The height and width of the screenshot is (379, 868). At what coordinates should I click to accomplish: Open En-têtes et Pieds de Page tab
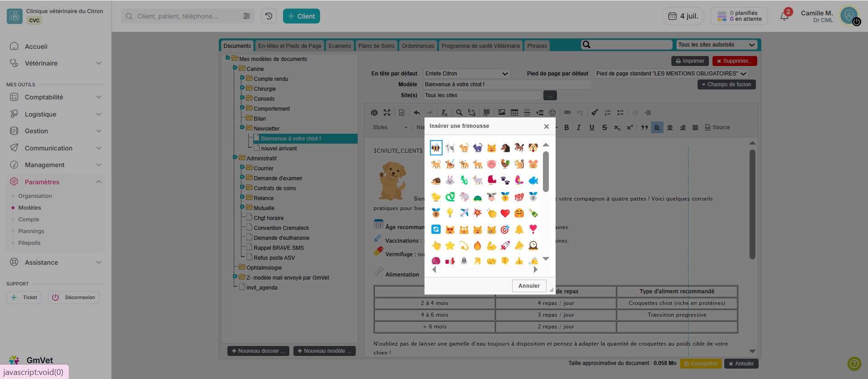[290, 46]
